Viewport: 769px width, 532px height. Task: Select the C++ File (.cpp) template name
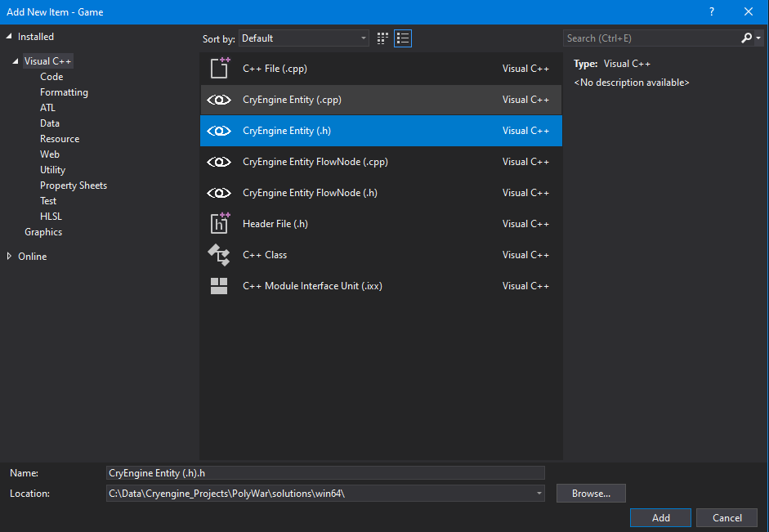[x=275, y=69]
